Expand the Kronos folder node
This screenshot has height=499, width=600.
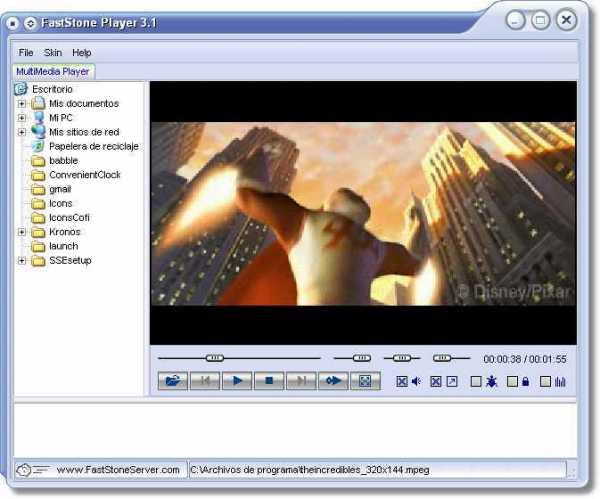click(x=21, y=232)
